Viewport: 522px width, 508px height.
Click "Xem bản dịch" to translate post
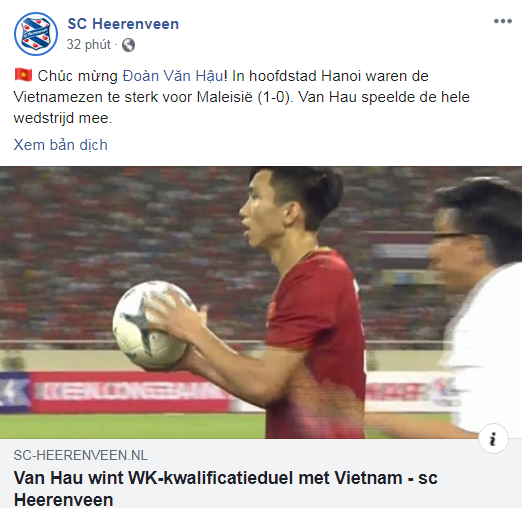tap(61, 145)
